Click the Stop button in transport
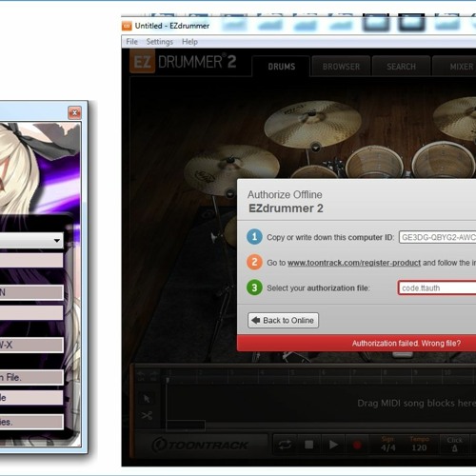This screenshot has height=476, width=476. 308,445
